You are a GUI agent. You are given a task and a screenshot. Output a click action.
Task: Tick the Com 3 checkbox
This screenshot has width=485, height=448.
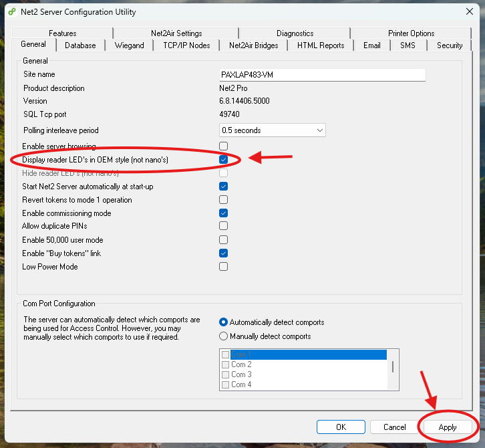pyautogui.click(x=226, y=374)
